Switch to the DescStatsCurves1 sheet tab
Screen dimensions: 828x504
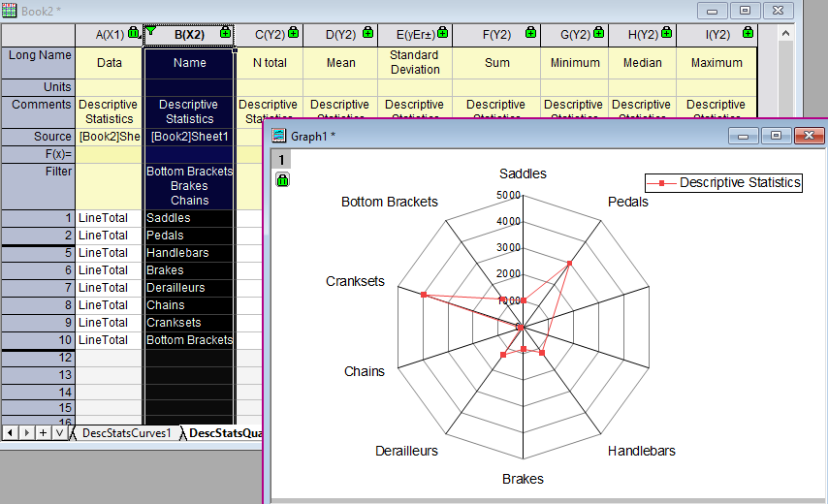point(126,433)
